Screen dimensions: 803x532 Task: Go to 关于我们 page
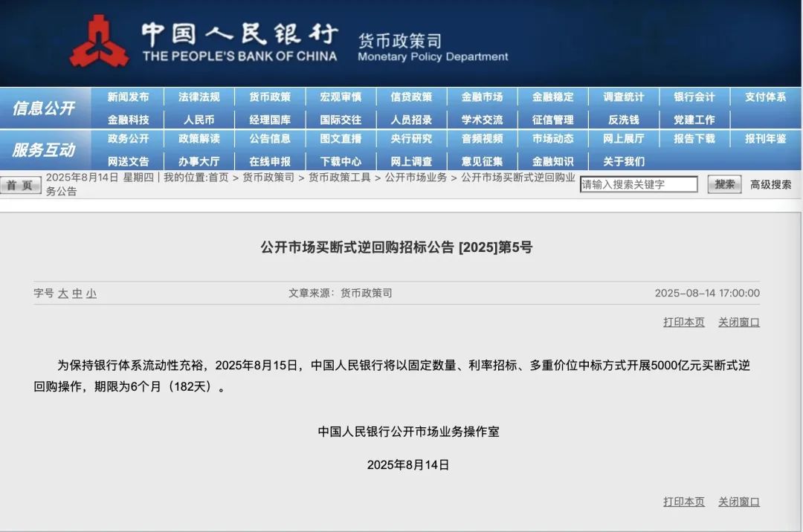point(623,162)
